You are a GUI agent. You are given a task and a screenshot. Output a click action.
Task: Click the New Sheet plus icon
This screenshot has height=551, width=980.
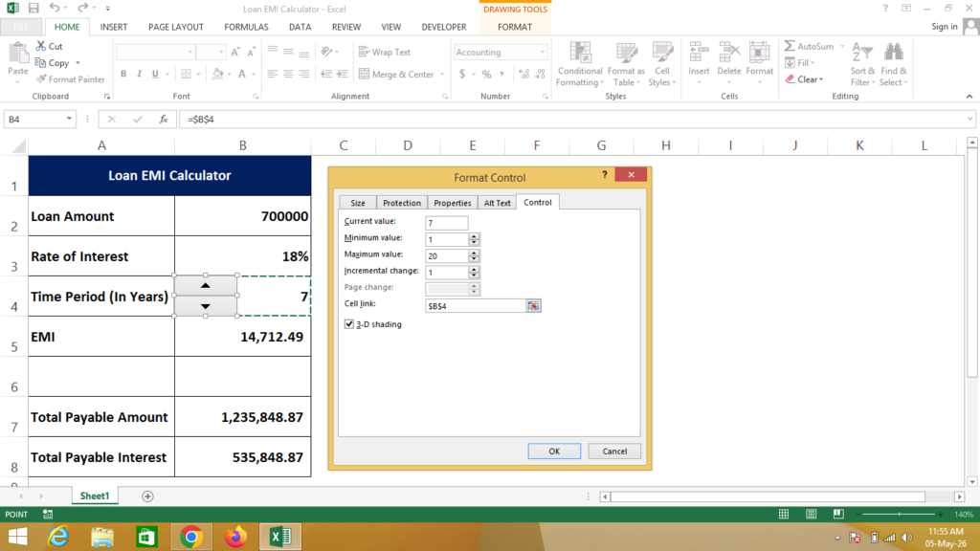click(x=147, y=496)
